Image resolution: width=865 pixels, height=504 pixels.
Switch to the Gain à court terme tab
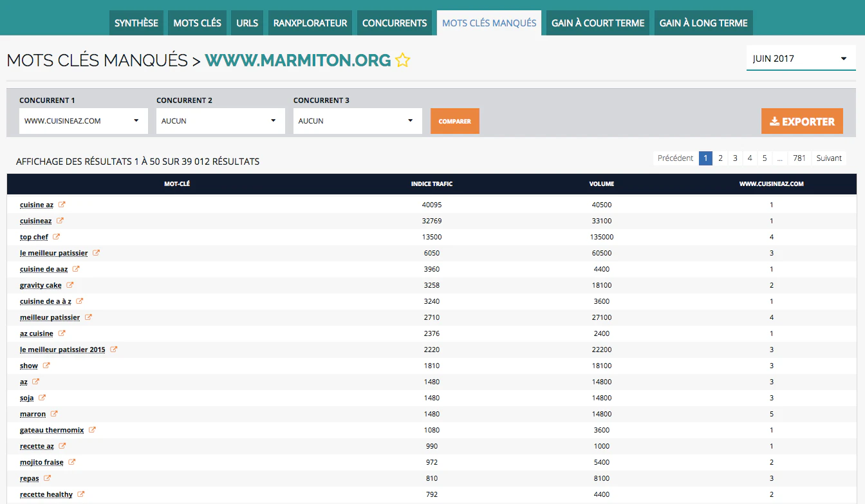pos(598,23)
